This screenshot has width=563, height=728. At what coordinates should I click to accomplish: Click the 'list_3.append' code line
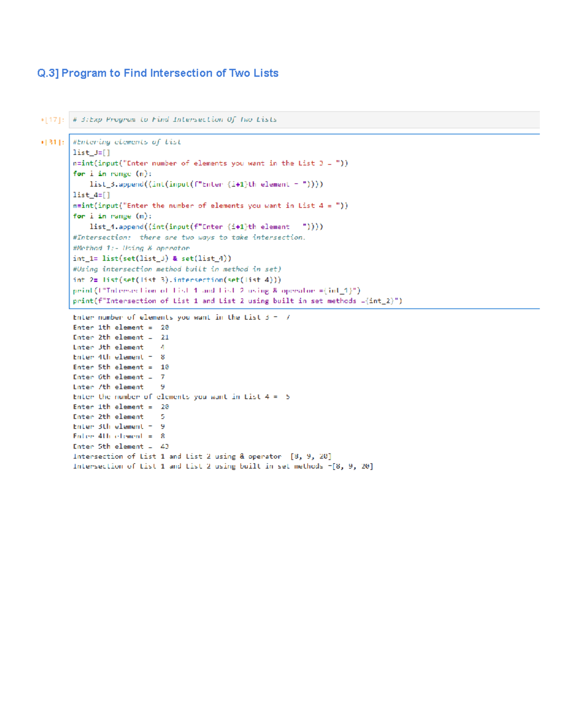(x=206, y=184)
